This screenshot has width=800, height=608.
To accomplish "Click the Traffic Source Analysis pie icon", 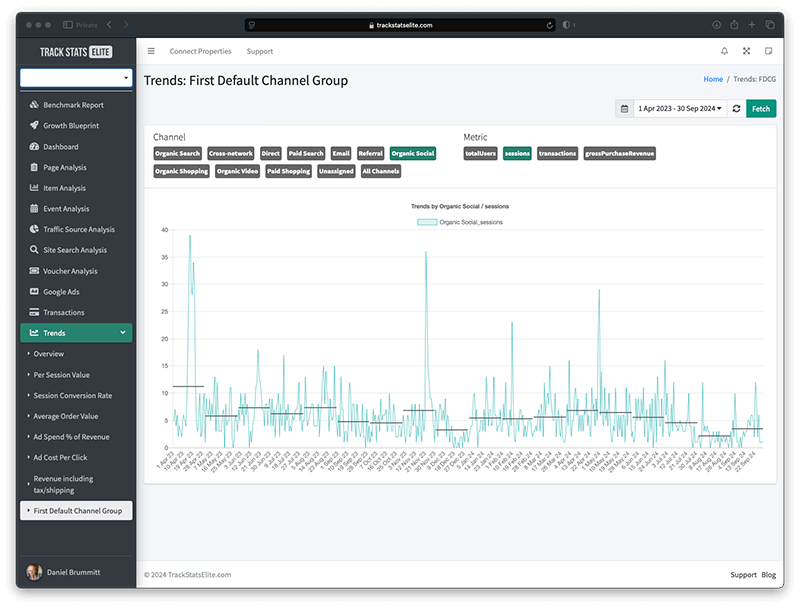I will click(x=34, y=229).
